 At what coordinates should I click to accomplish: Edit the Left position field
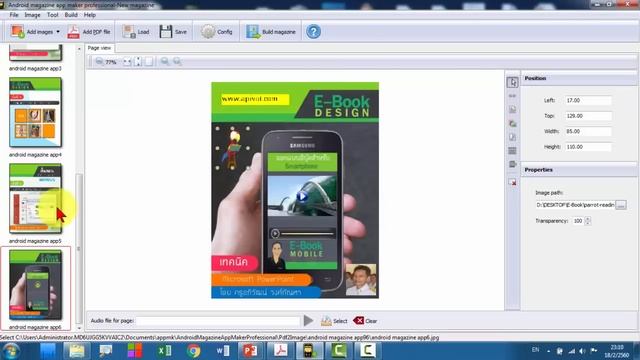tap(588, 100)
